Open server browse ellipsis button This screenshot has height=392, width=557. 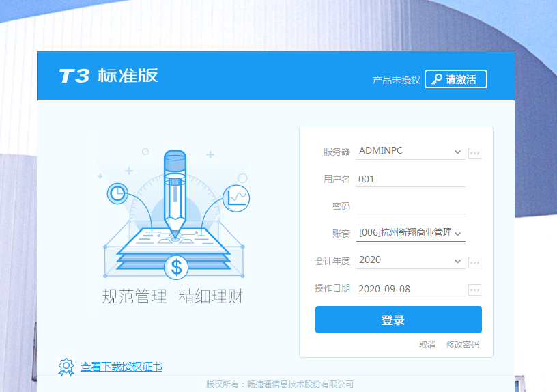[x=474, y=153]
